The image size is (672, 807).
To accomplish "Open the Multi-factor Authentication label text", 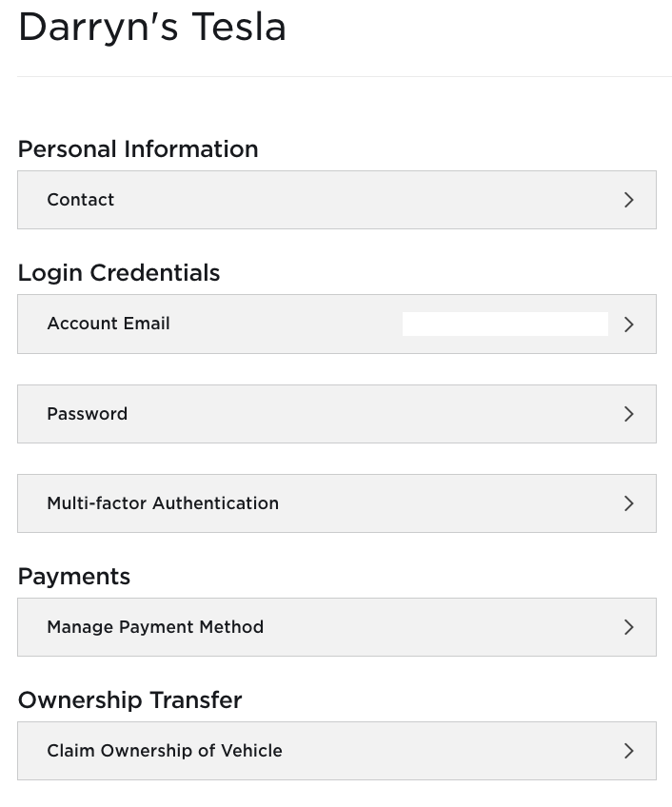I will [163, 503].
